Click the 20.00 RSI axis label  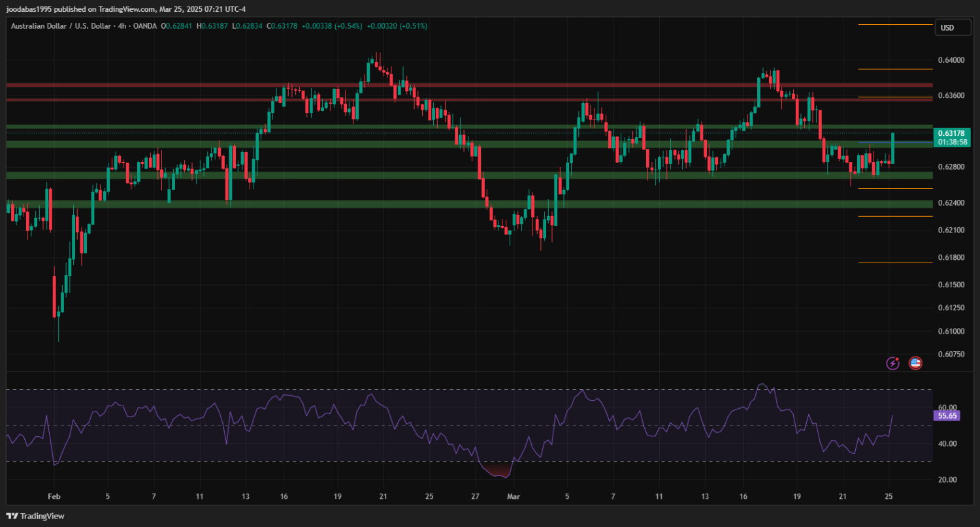(947, 480)
